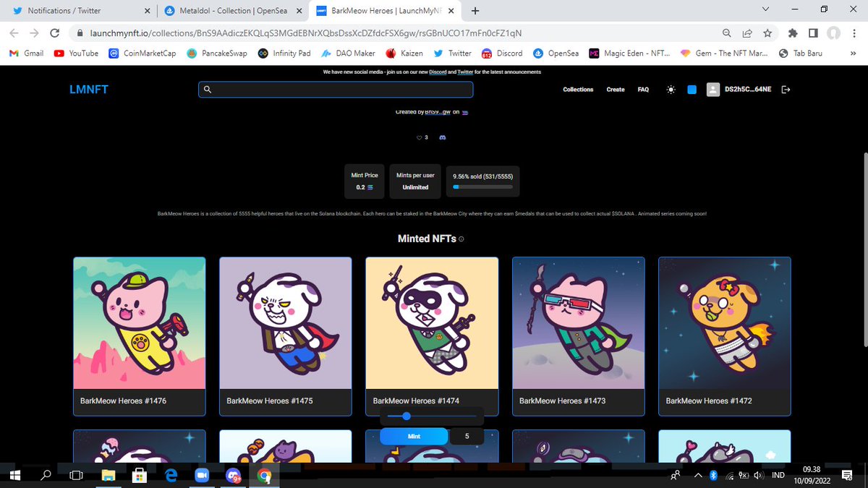Click the zoom magnifier icon in address bar
Viewport: 868px width, 488px height.
click(727, 33)
